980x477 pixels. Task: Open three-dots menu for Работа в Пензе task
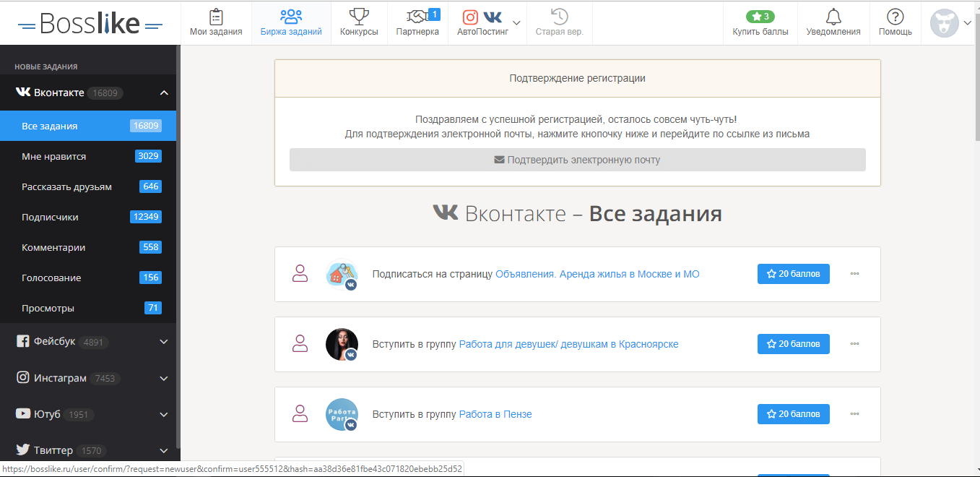[855, 414]
